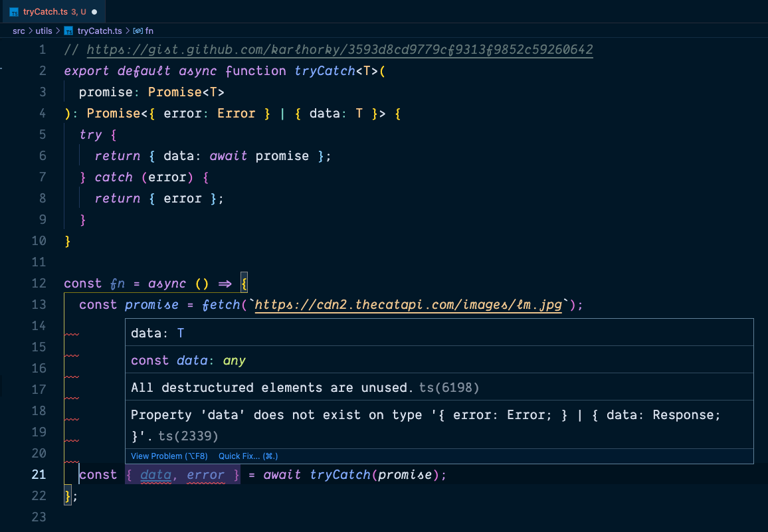Open the utils folder breadcrumb dropdown

click(43, 31)
